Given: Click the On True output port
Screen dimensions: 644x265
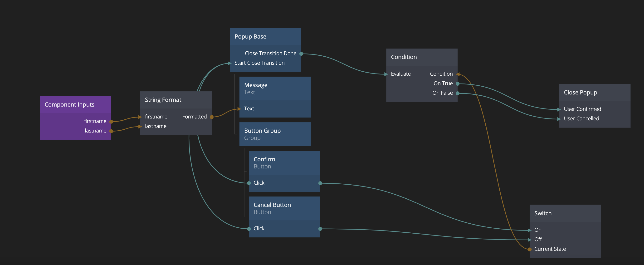Looking at the screenshot, I should pyautogui.click(x=458, y=84).
